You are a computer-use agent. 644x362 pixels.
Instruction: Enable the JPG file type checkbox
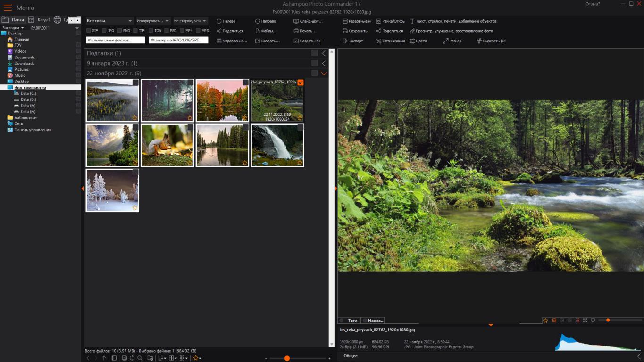click(x=104, y=31)
